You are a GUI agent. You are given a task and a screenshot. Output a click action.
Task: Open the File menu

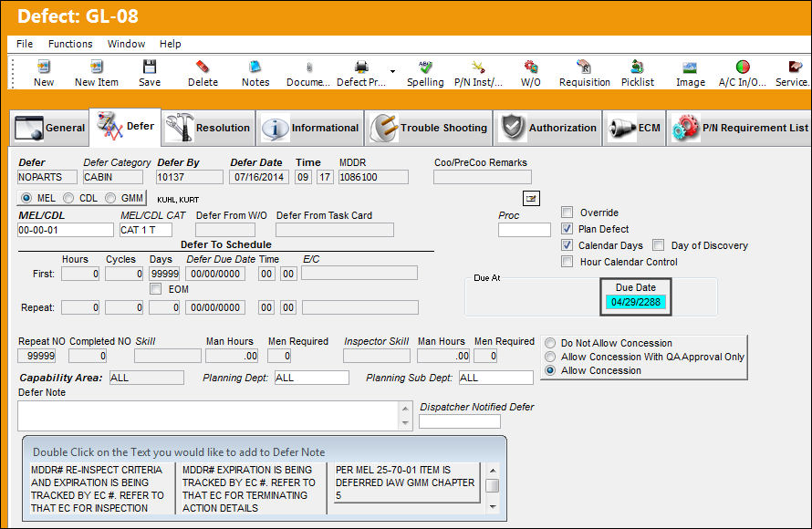click(25, 44)
